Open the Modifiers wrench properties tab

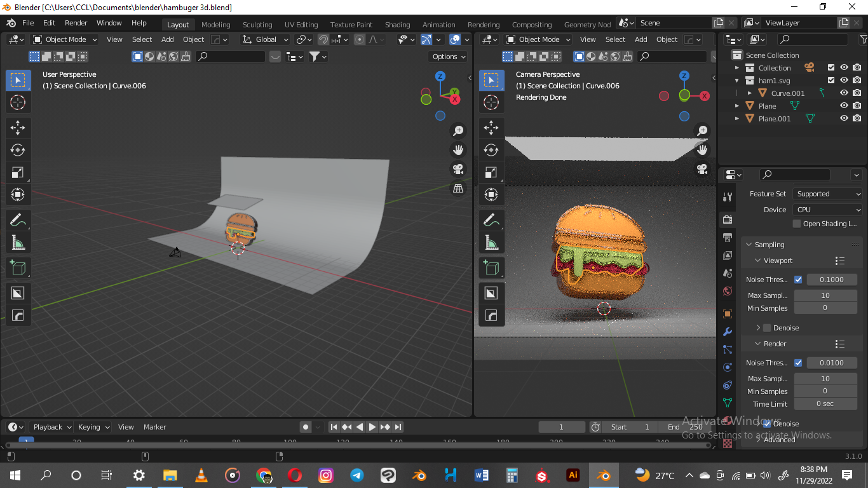coord(728,332)
